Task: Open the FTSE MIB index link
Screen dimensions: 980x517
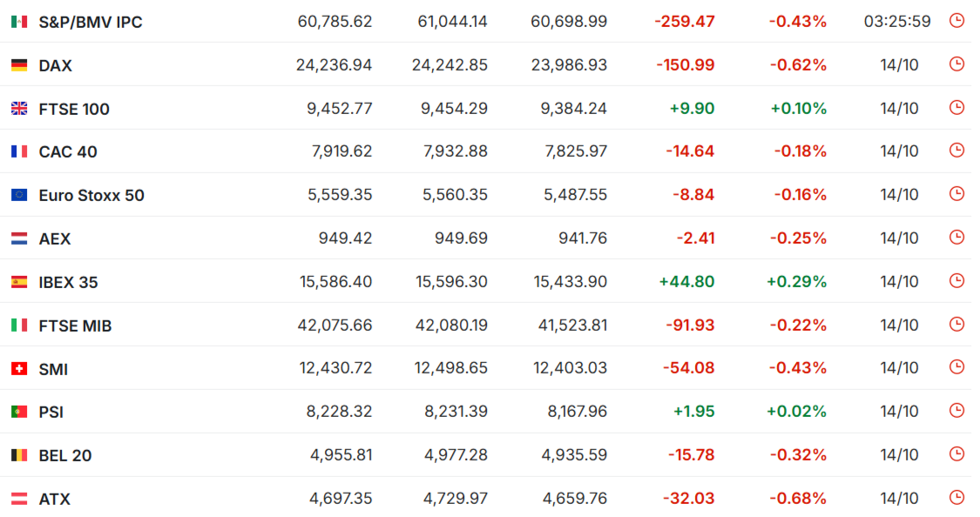Action: 75,326
